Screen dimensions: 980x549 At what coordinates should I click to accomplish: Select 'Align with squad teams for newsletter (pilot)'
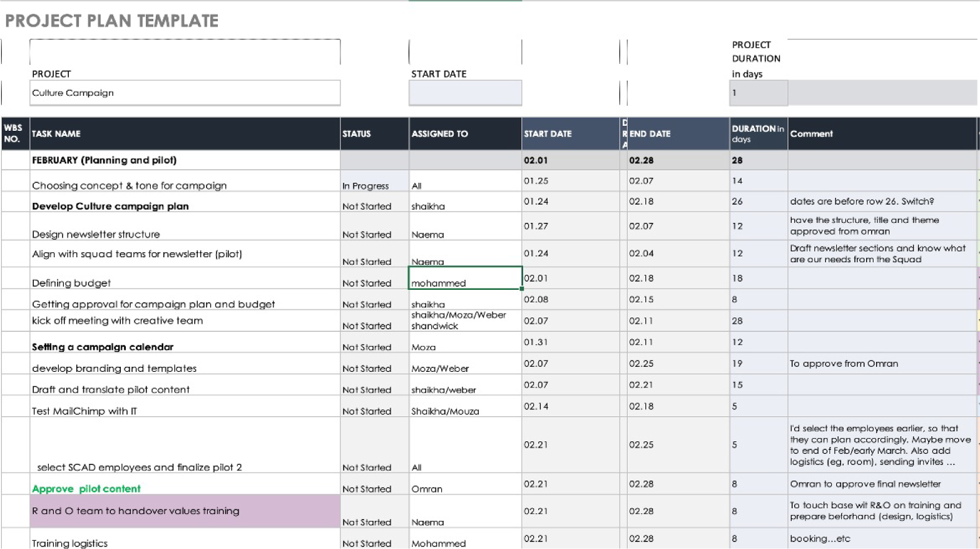click(x=185, y=254)
